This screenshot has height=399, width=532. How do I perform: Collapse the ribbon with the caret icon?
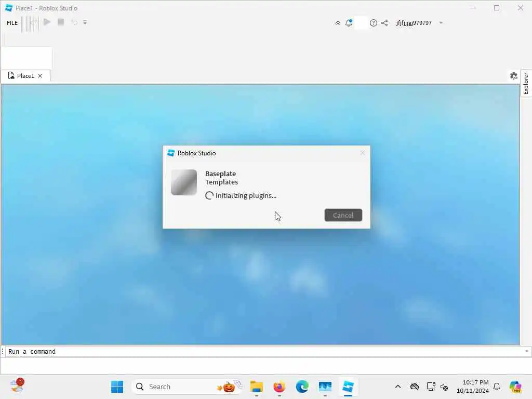click(338, 23)
